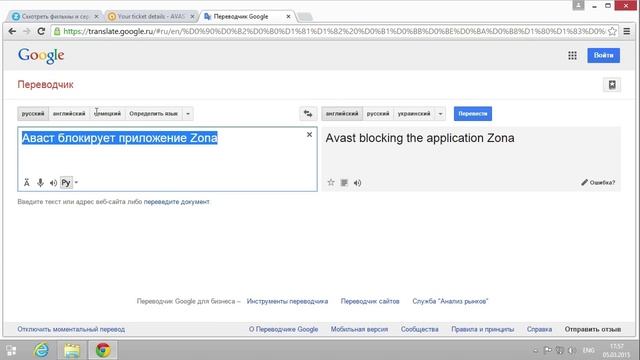
Task: Select украинский as target language
Action: tap(414, 113)
